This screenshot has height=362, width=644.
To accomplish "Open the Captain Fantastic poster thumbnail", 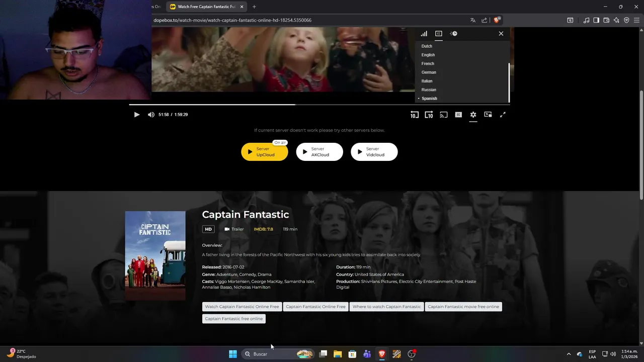I will [x=155, y=256].
